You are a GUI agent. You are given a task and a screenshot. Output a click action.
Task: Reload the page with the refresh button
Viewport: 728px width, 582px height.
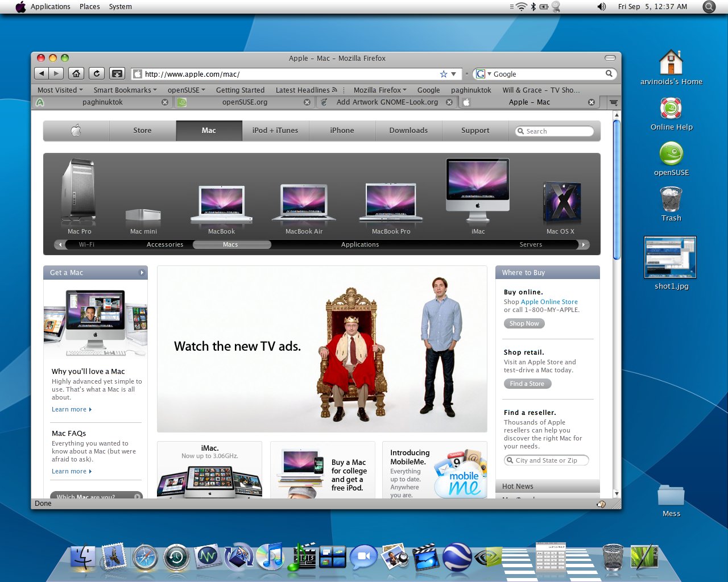pyautogui.click(x=97, y=73)
